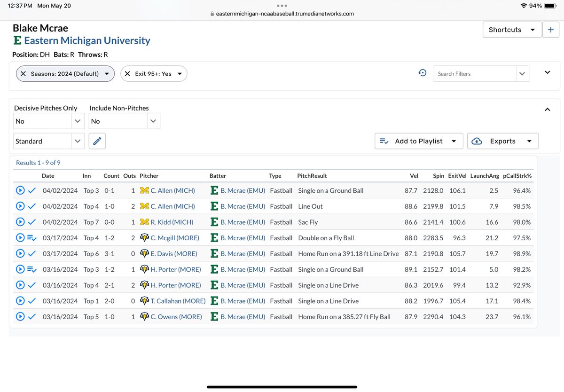Add a shortcut with the plus button

[550, 30]
